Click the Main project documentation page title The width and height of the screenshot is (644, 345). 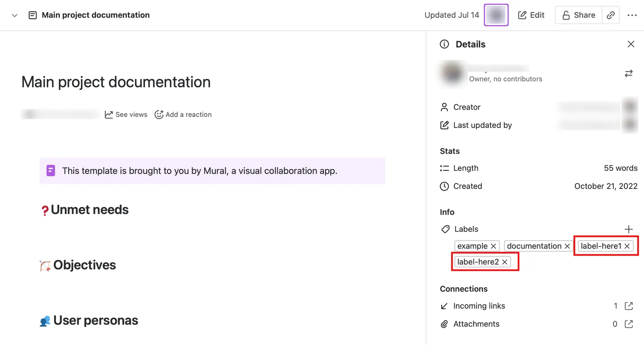click(116, 82)
